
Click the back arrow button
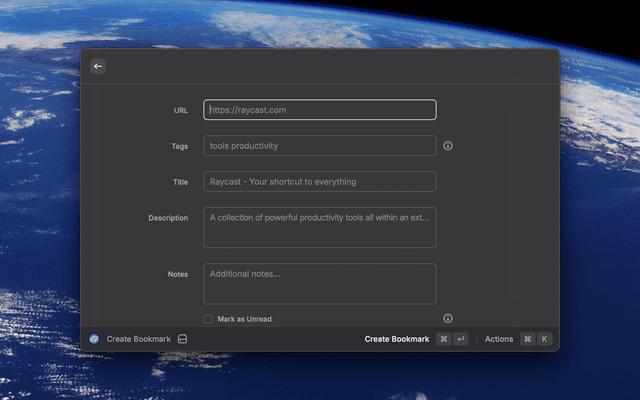98,66
